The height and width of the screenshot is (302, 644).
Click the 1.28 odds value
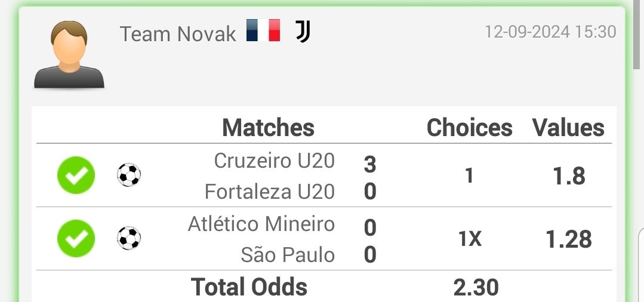coord(568,239)
